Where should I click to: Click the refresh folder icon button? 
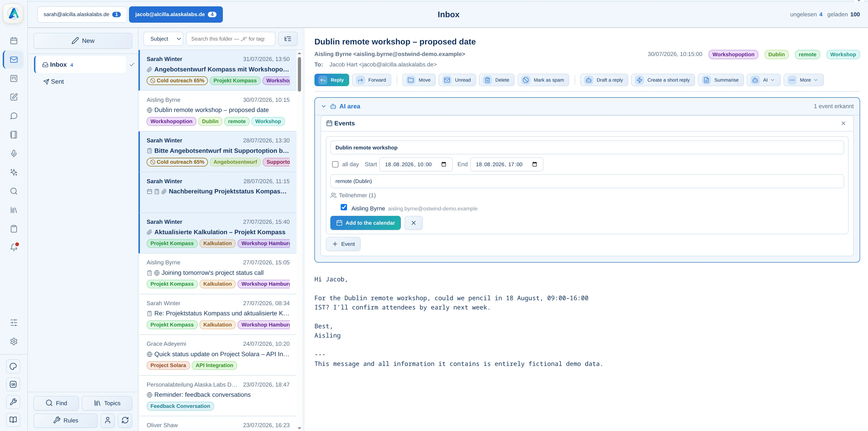tap(125, 420)
